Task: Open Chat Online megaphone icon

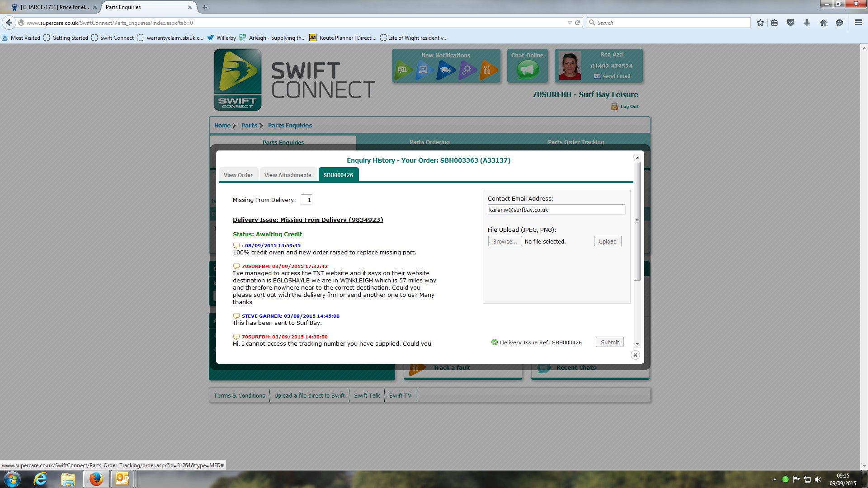Action: [x=527, y=70]
